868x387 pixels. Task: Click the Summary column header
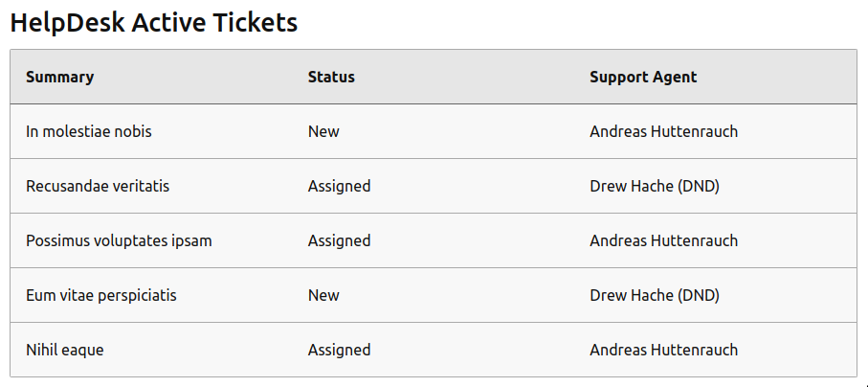(59, 77)
